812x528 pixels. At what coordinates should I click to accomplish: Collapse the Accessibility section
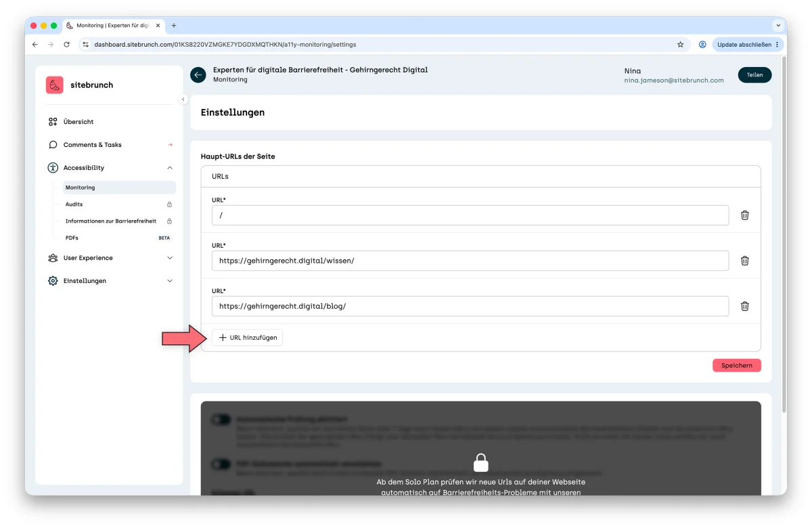[170, 168]
